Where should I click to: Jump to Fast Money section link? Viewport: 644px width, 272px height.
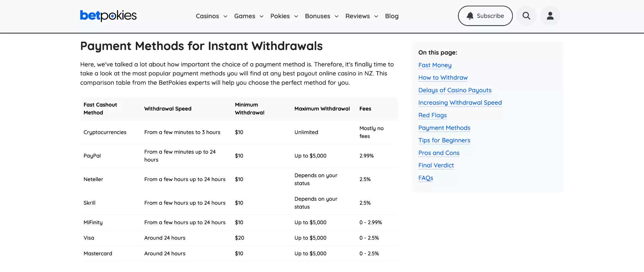point(435,65)
